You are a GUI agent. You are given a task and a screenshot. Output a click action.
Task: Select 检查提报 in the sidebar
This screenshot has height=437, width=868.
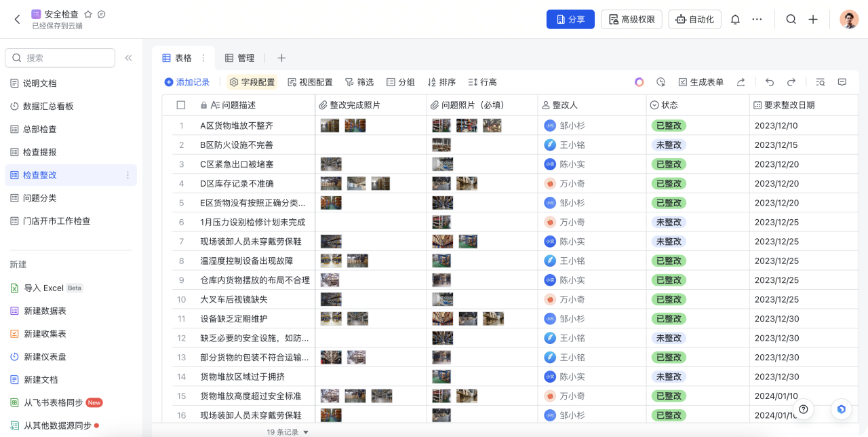coord(71,152)
